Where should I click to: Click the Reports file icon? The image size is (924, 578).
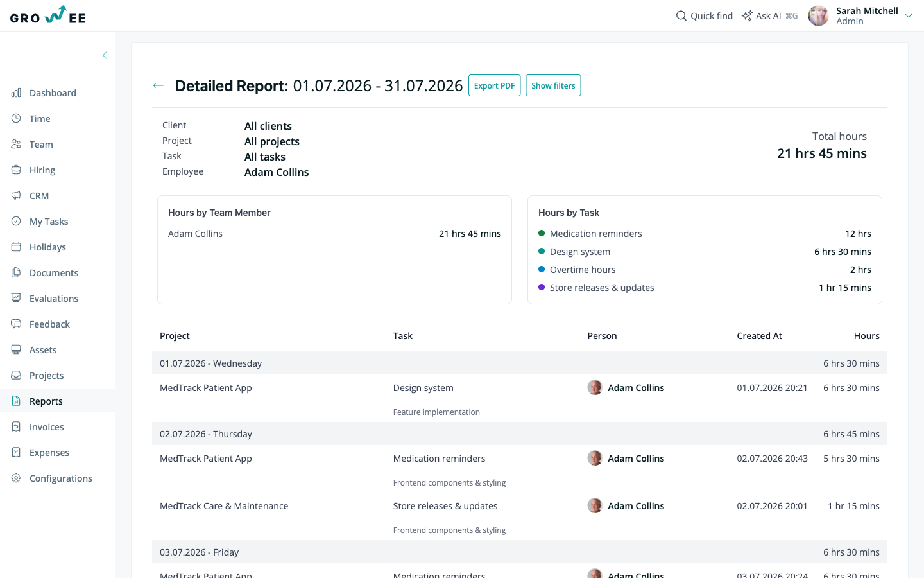coord(16,401)
